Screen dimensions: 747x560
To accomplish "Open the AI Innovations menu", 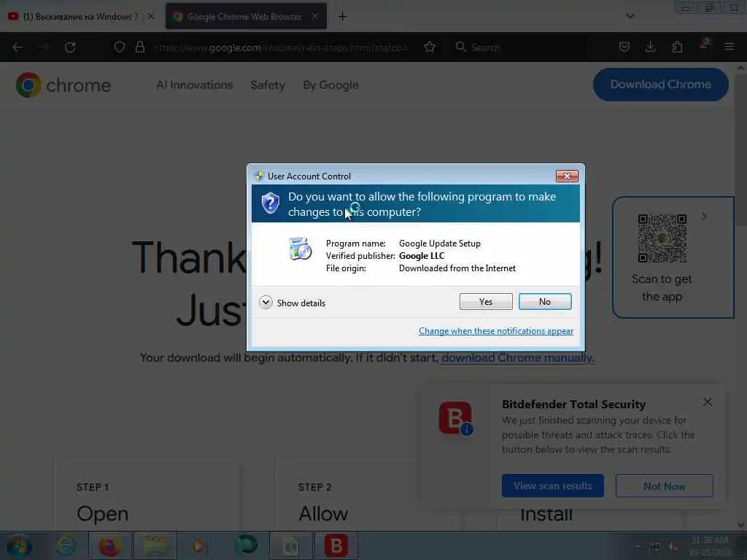I will pyautogui.click(x=194, y=85).
